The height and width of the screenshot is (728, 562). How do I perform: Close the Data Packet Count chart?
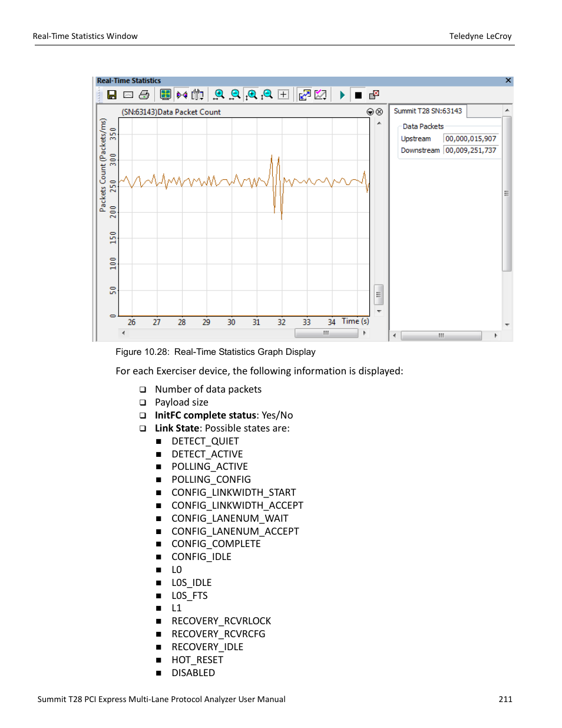[379, 111]
